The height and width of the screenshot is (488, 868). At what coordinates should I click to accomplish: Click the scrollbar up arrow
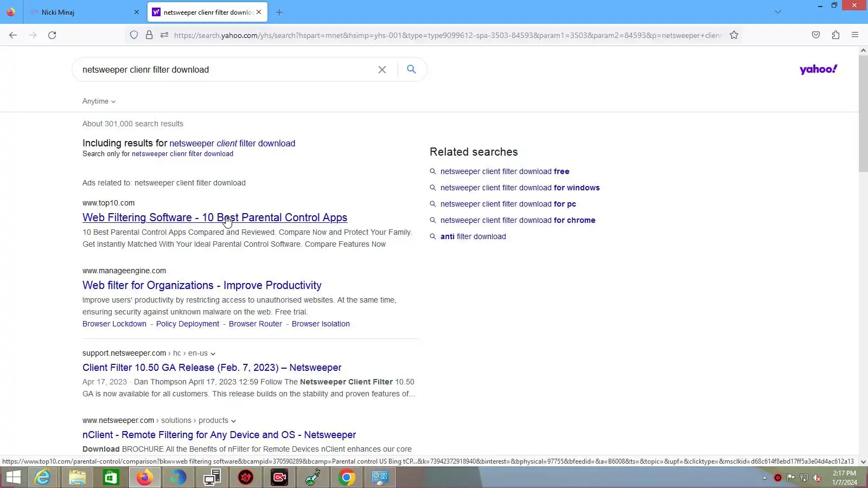[x=863, y=50]
